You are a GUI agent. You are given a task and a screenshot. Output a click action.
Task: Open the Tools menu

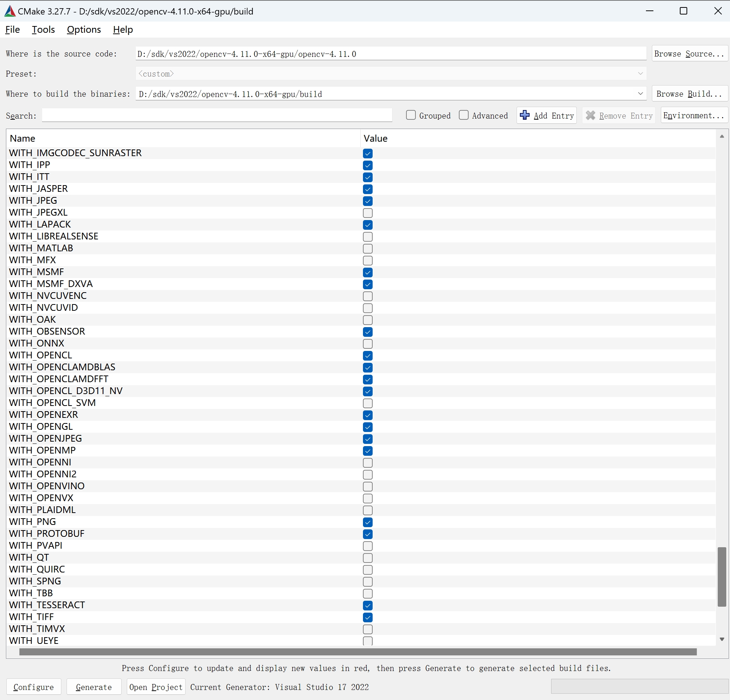tap(43, 29)
